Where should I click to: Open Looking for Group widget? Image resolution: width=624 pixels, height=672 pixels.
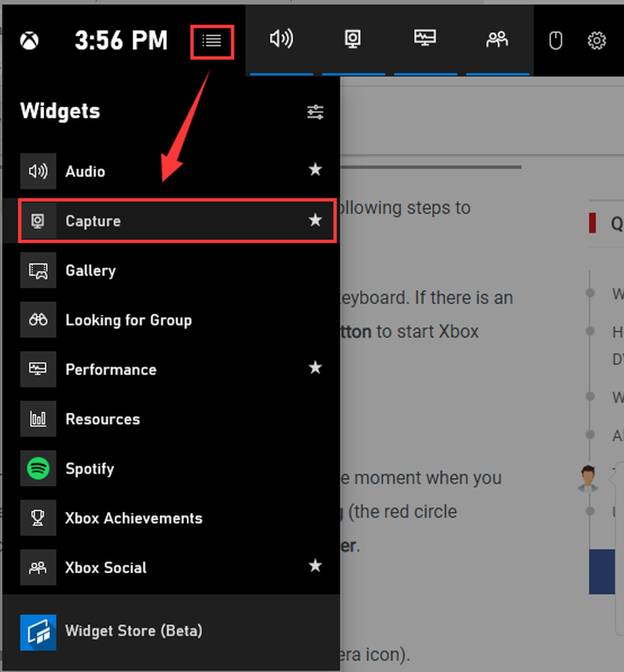pos(171,320)
